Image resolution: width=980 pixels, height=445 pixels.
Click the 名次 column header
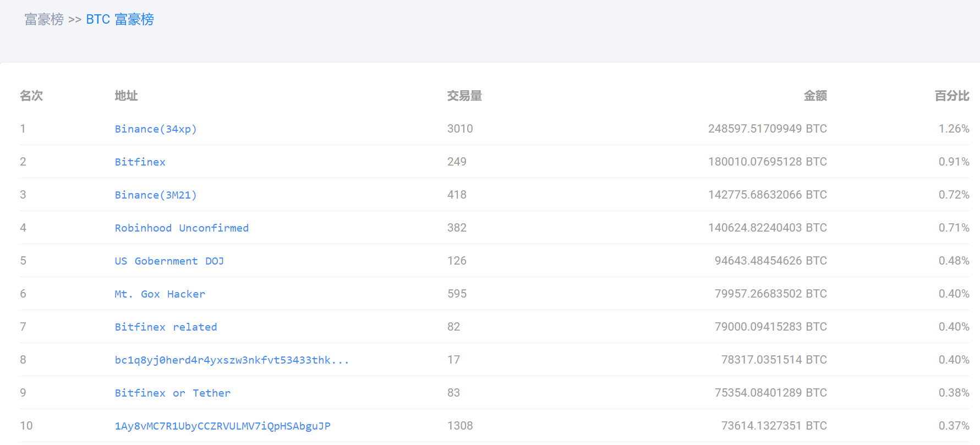[31, 96]
